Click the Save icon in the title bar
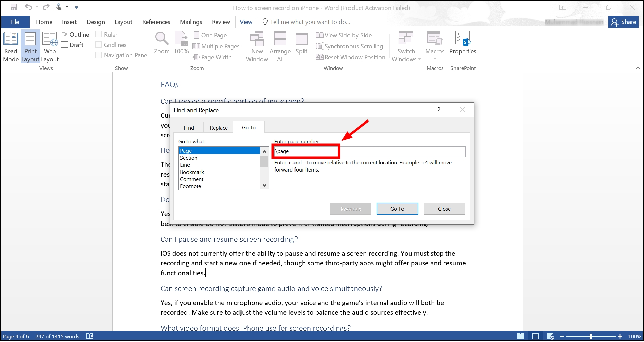The height and width of the screenshot is (342, 644). click(x=14, y=7)
